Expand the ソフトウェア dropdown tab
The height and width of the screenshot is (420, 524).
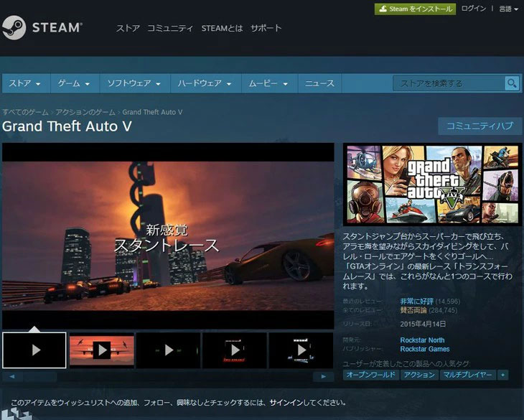point(135,83)
